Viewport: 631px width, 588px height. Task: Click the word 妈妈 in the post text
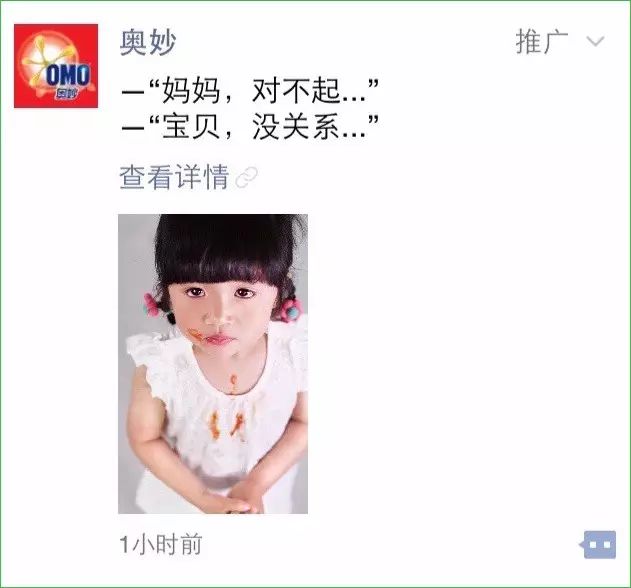tap(191, 91)
